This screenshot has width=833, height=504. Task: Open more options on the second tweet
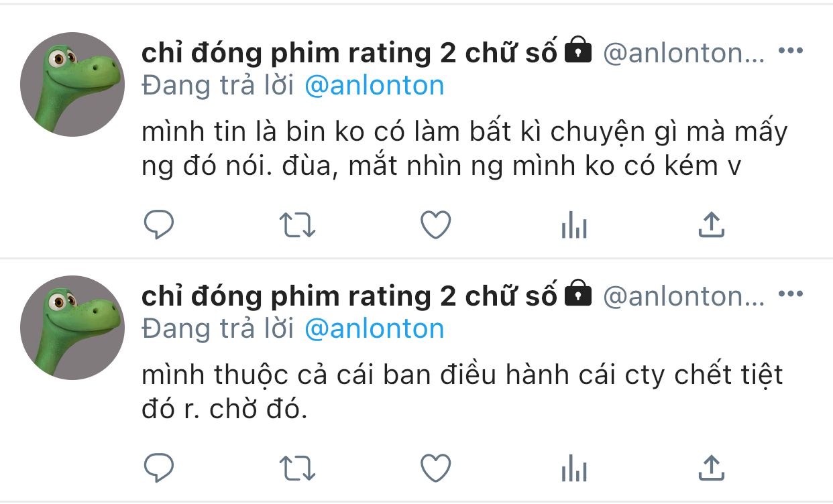tap(790, 294)
